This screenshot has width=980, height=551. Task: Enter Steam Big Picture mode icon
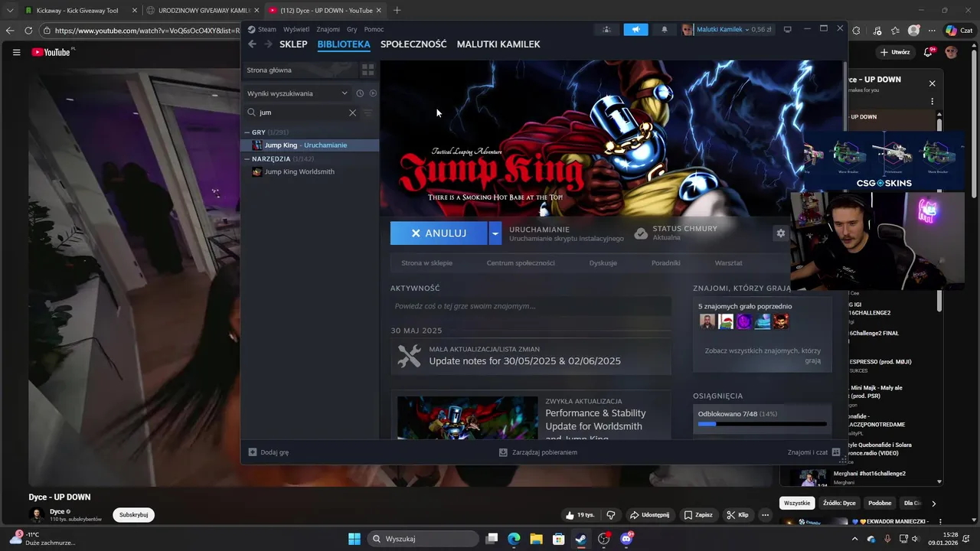[787, 29]
